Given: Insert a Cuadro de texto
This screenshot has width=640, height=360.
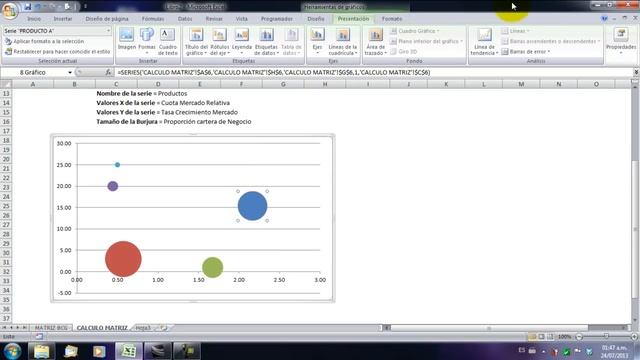Looking at the screenshot, I should [x=167, y=41].
